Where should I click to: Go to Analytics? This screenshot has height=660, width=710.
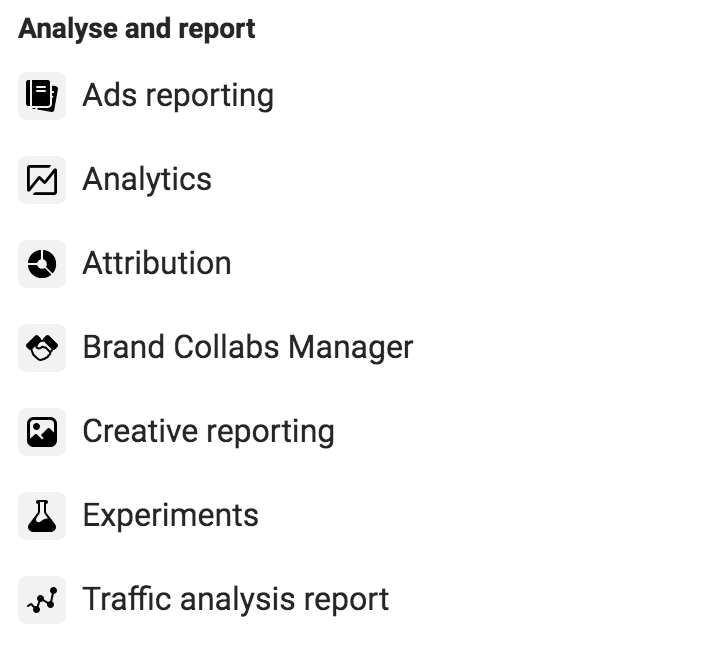pyautogui.click(x=147, y=180)
